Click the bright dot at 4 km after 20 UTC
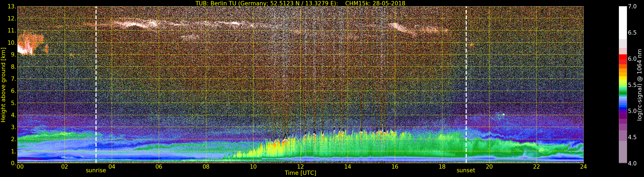Image resolution: width=644 pixels, height=177 pixels. click(503, 114)
